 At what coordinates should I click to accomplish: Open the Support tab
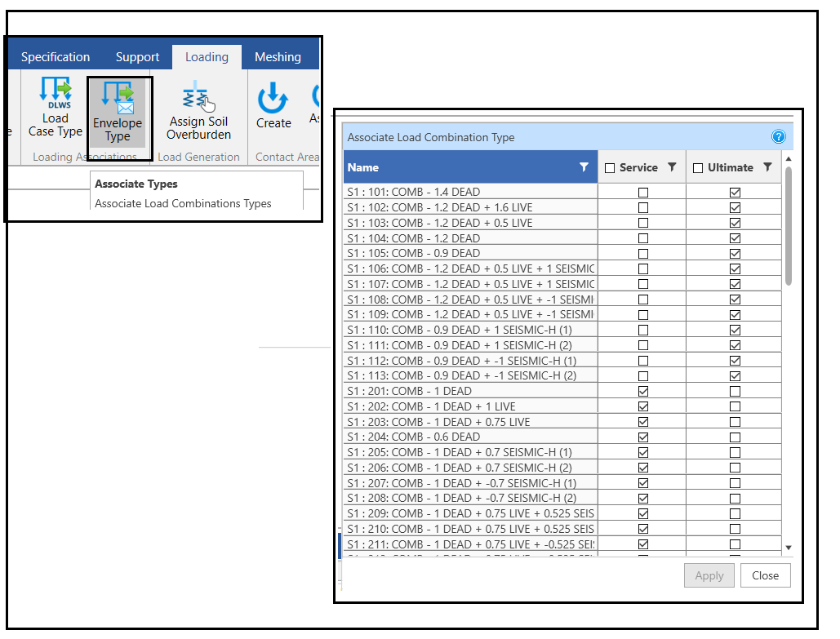(x=137, y=57)
